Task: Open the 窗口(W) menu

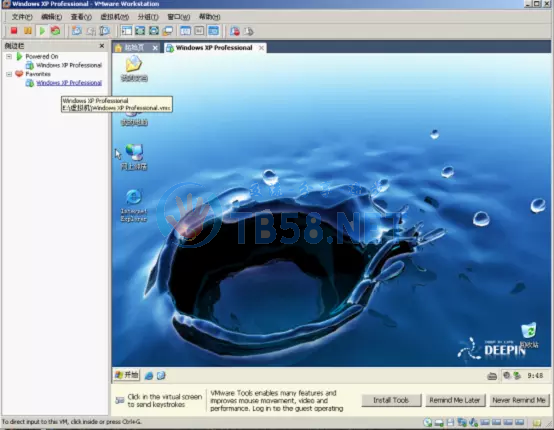Action: (x=178, y=17)
